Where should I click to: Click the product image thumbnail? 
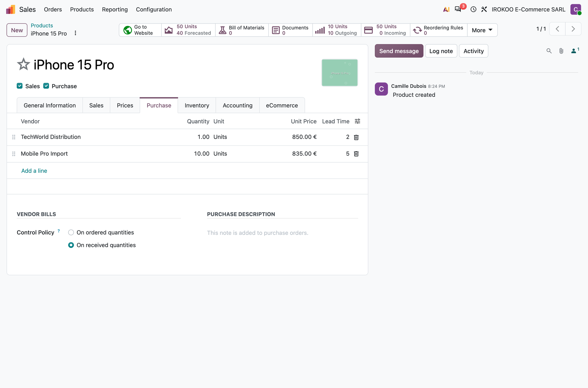coord(340,73)
